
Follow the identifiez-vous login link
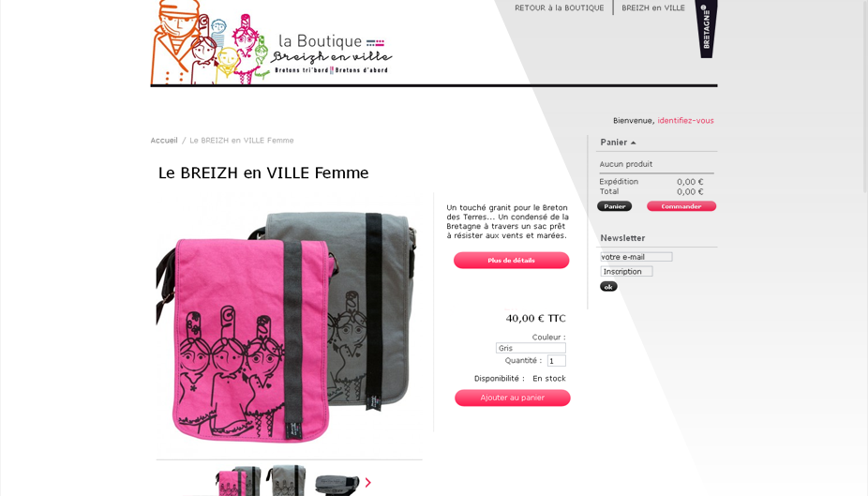[x=685, y=121]
